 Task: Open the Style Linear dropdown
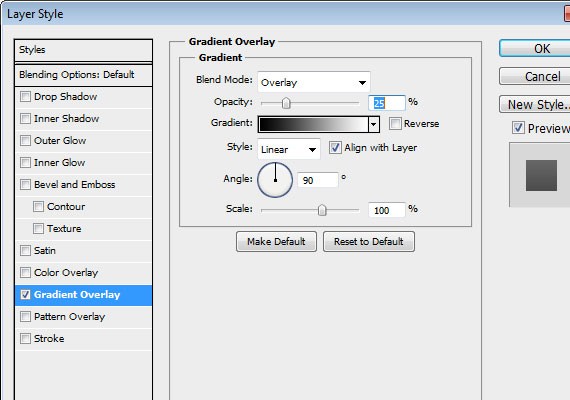289,149
